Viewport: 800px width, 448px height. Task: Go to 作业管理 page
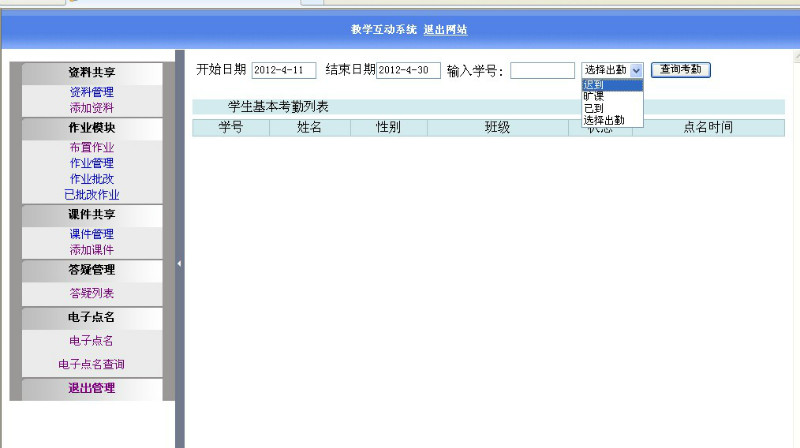(92, 163)
